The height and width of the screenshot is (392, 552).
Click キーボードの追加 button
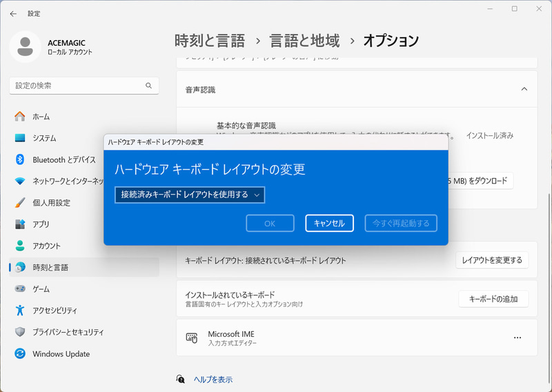coord(493,299)
